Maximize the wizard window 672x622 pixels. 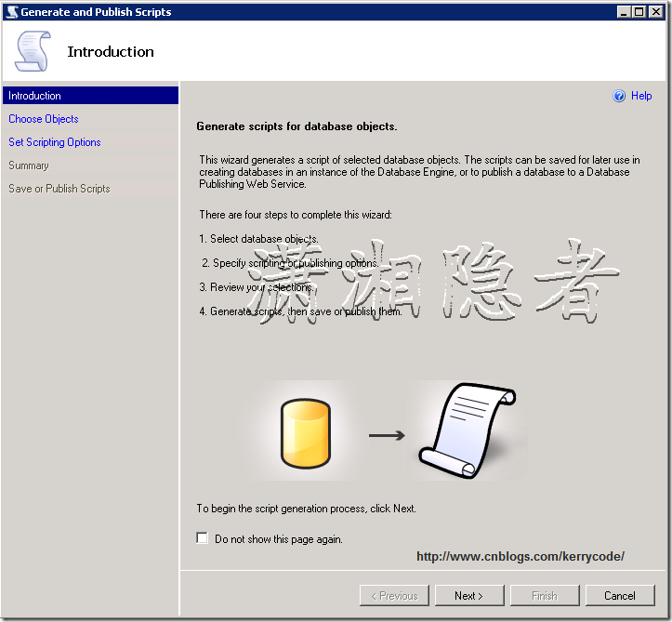click(639, 12)
